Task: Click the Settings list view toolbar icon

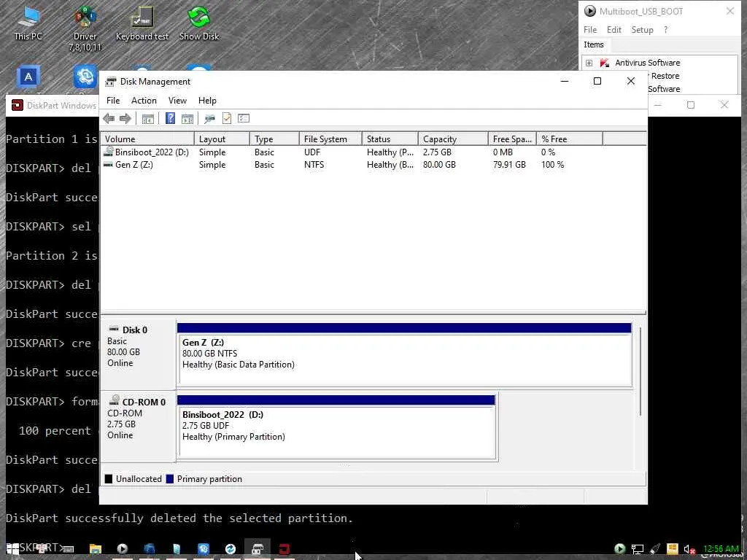Action: pyautogui.click(x=244, y=118)
